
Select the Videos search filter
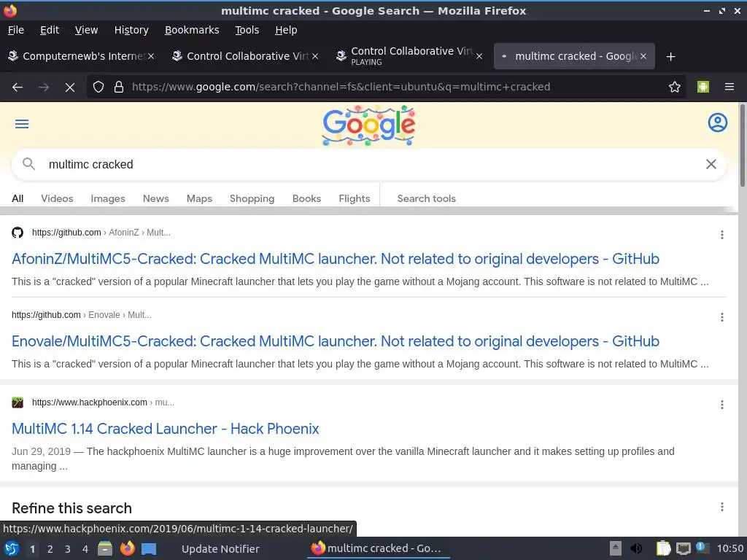tap(57, 198)
